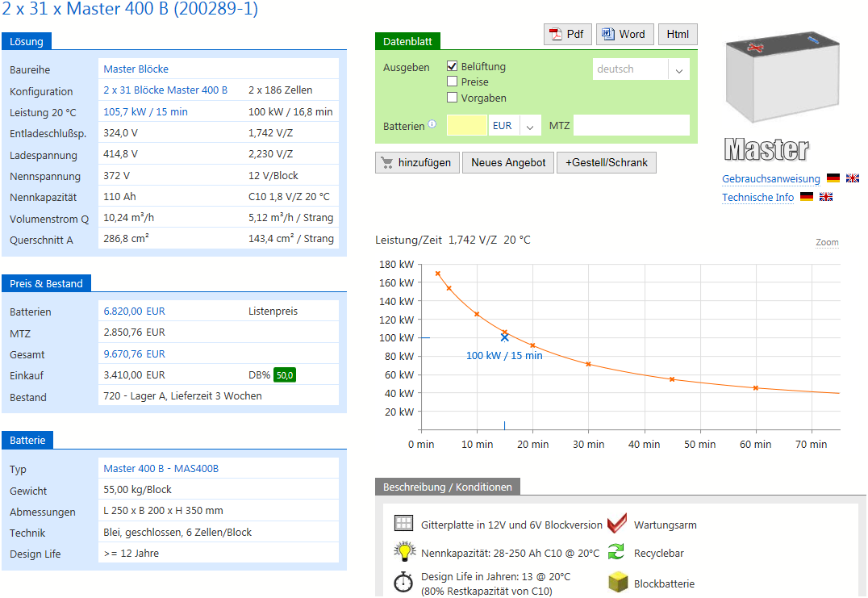Open the info icon beside Batterien
Screen dimensions: 868x598
pos(432,124)
